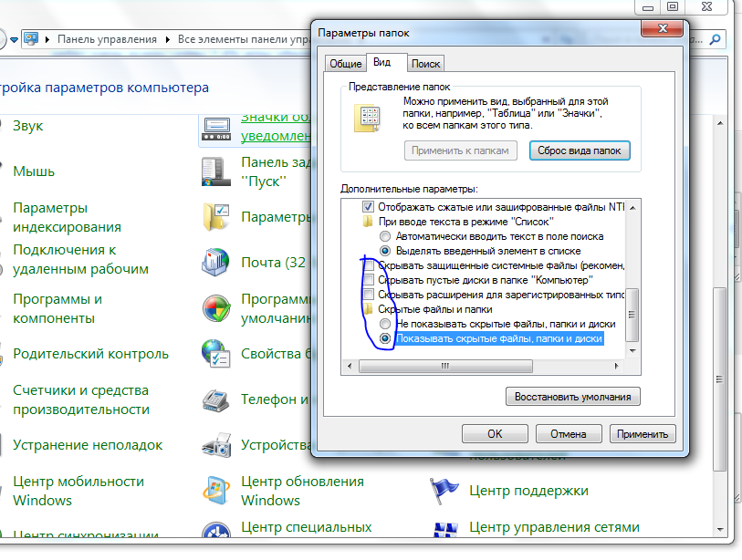The image size is (742, 560).
Task: Select Показывать скрытые файлы, папки и диски
Action: (385, 338)
